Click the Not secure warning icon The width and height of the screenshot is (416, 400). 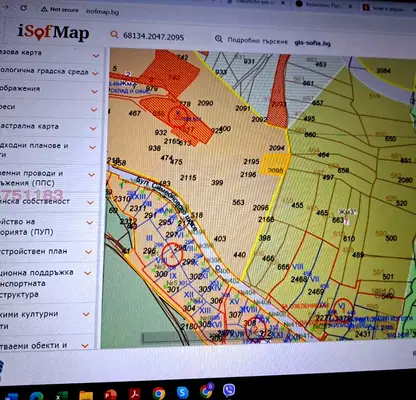[x=44, y=9]
